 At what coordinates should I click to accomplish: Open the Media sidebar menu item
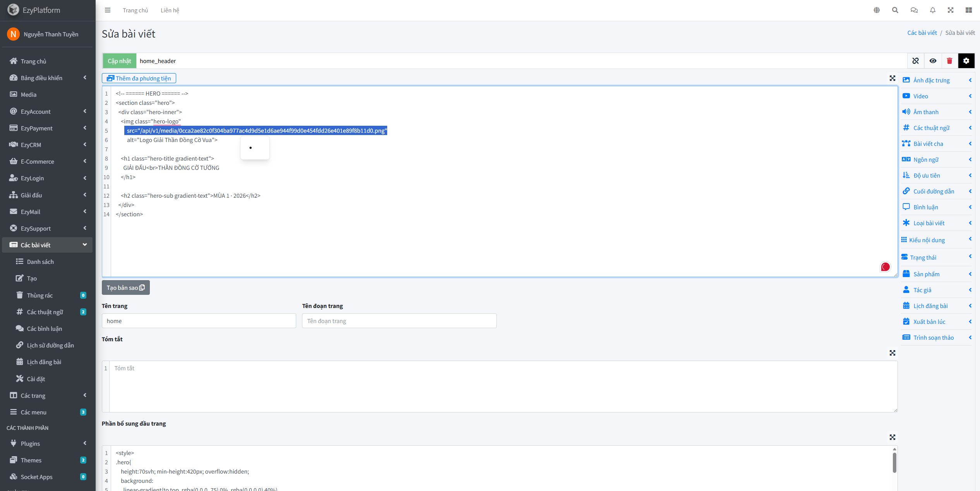(29, 94)
